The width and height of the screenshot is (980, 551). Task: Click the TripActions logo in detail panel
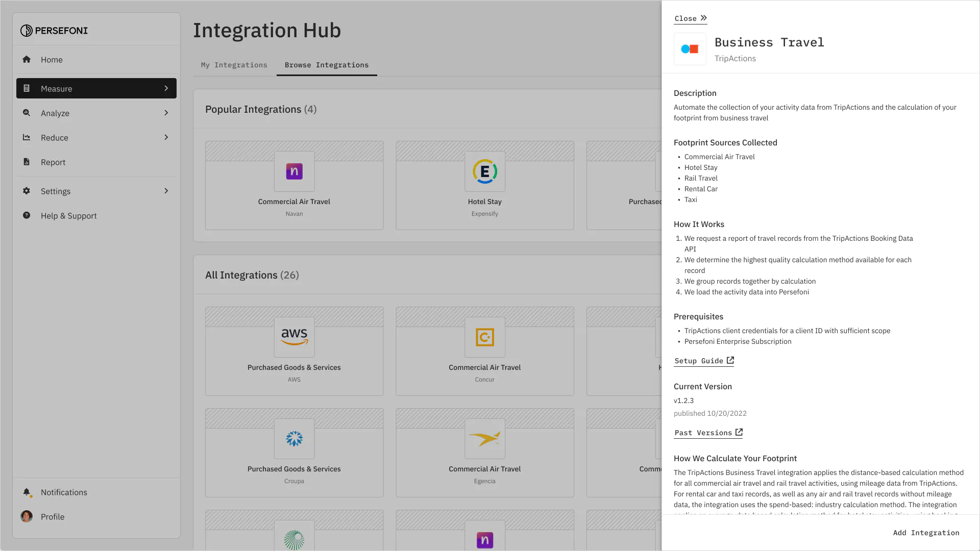[690, 49]
